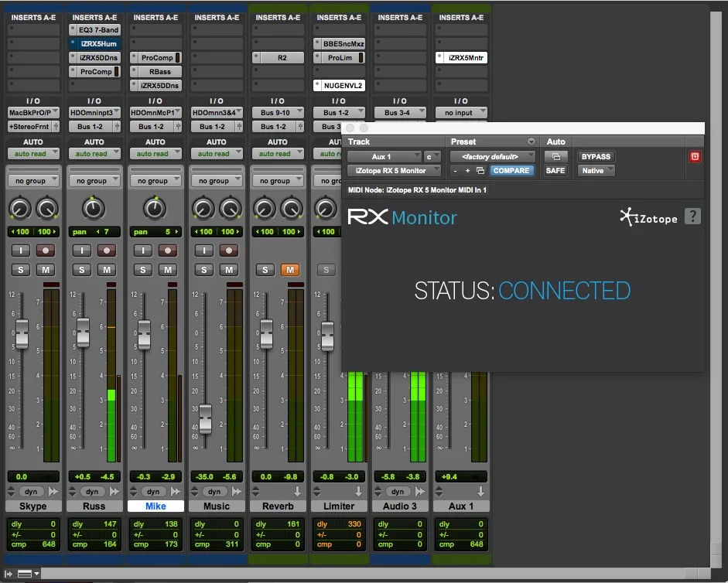Select previous preset with minus button

[x=455, y=171]
